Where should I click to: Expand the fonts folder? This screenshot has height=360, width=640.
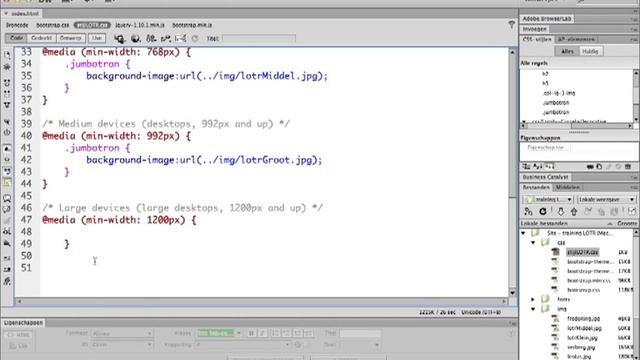533,299
